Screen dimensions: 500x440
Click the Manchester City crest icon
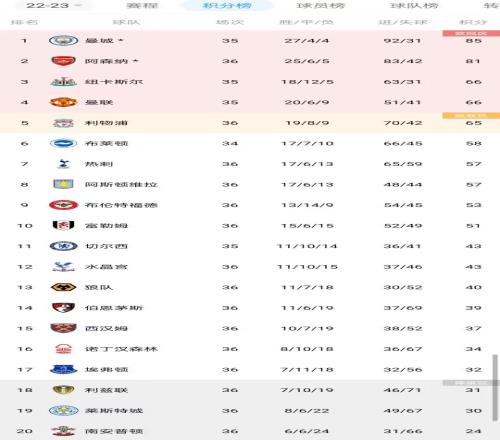coord(63,41)
